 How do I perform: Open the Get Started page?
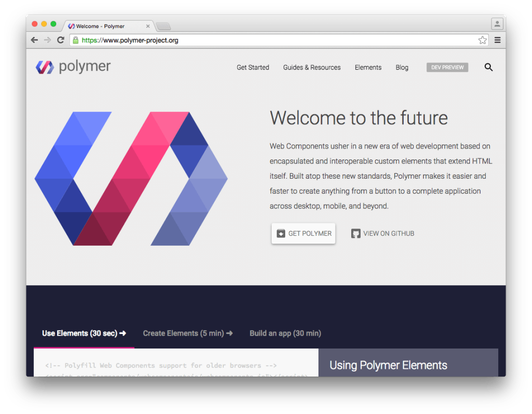pyautogui.click(x=252, y=67)
